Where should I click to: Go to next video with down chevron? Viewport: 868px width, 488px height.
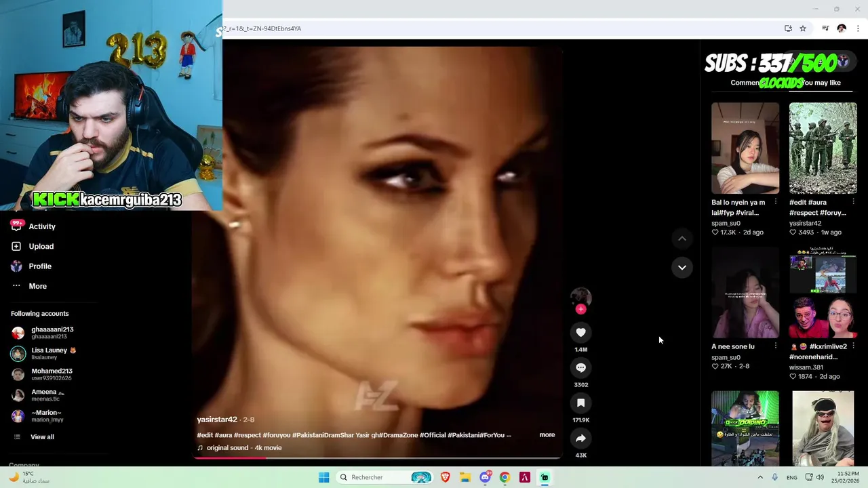click(x=682, y=267)
